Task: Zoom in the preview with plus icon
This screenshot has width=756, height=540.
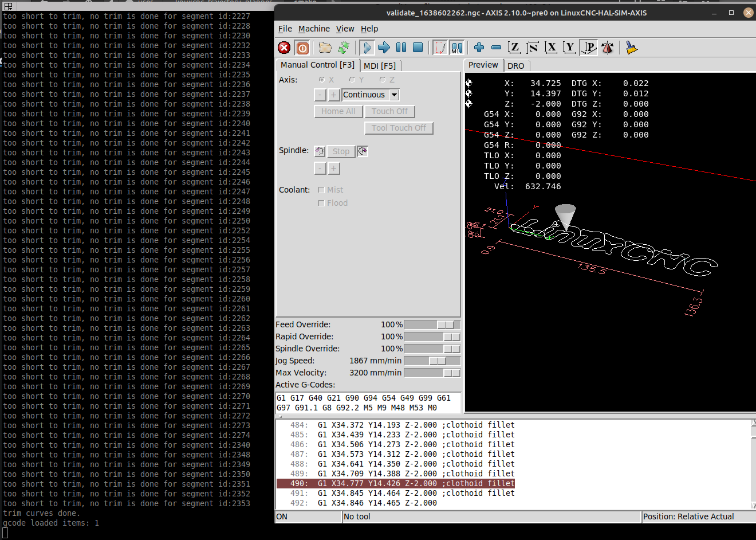Action: [x=479, y=48]
